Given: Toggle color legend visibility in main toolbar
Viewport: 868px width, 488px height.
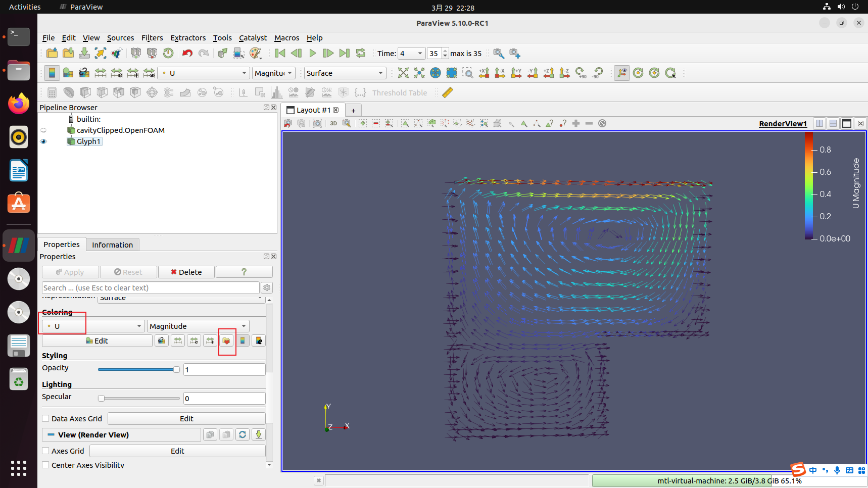Looking at the screenshot, I should click(52, 73).
